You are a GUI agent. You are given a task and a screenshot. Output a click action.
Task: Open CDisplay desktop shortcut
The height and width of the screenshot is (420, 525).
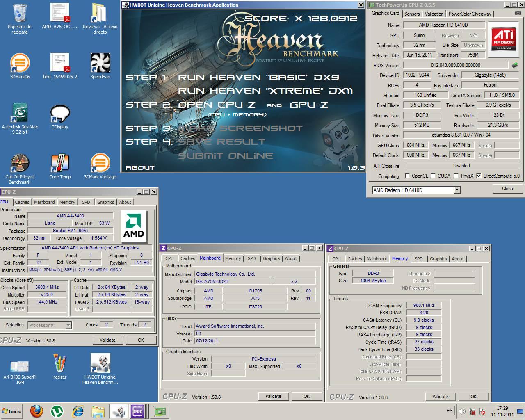coord(60,116)
